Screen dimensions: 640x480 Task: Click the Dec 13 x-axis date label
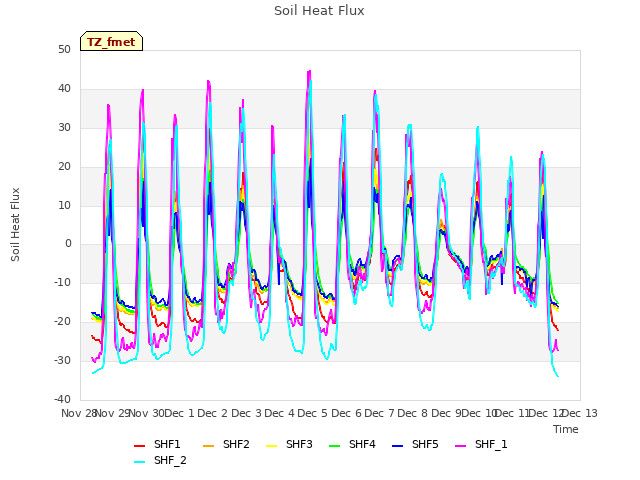point(580,413)
